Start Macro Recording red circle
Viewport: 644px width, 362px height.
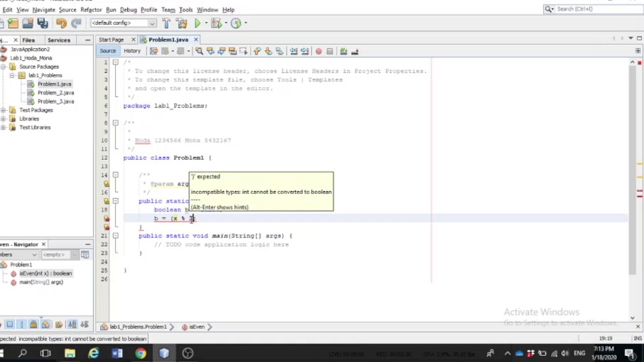point(318,51)
